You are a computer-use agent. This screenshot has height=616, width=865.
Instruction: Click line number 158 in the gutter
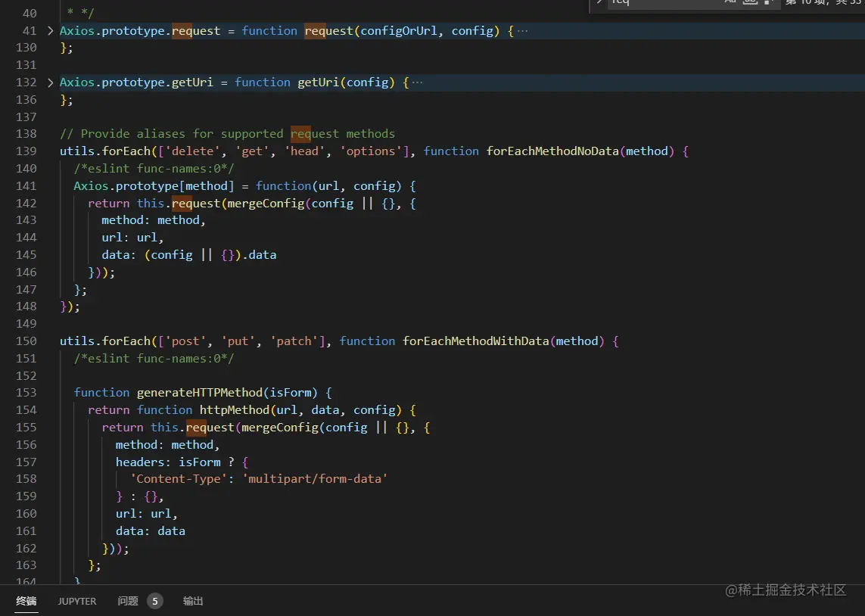pyautogui.click(x=26, y=479)
